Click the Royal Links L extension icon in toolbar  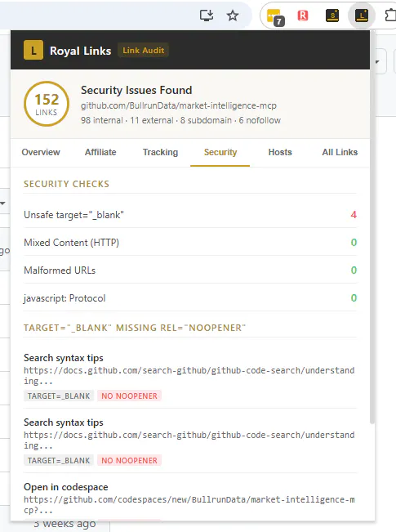pyautogui.click(x=362, y=16)
